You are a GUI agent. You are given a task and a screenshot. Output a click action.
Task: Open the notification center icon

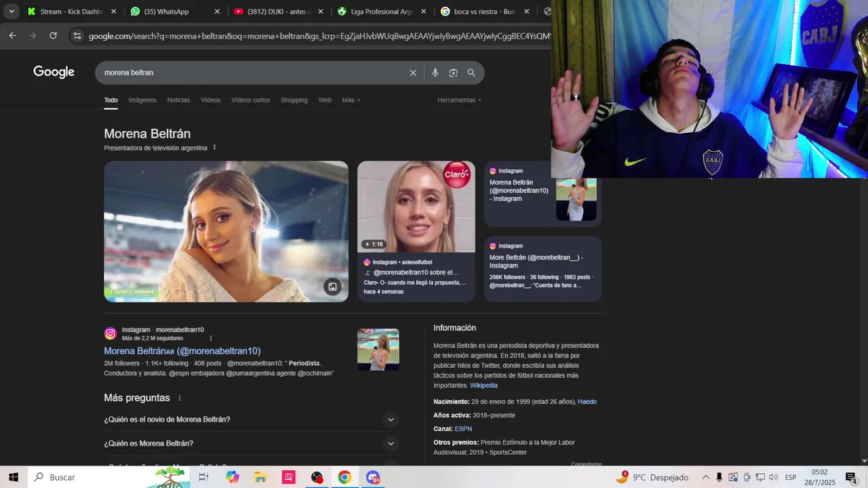tap(851, 477)
